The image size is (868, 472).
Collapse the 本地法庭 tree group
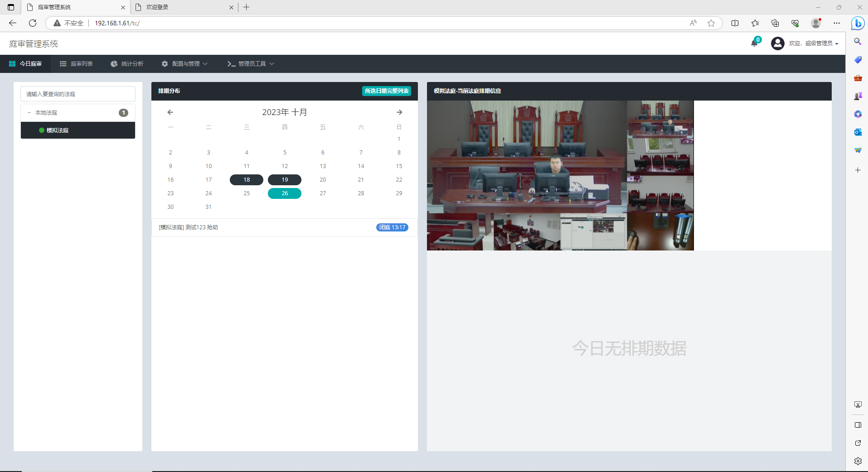pos(29,113)
